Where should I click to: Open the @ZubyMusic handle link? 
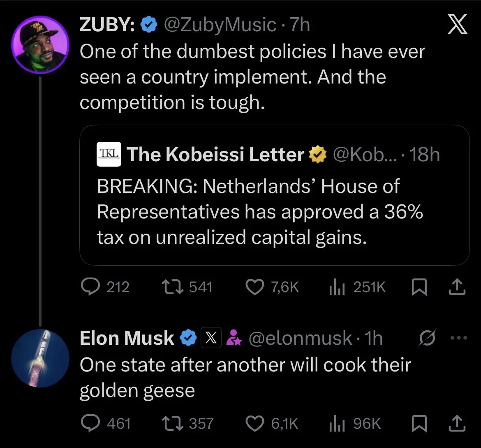click(x=219, y=26)
